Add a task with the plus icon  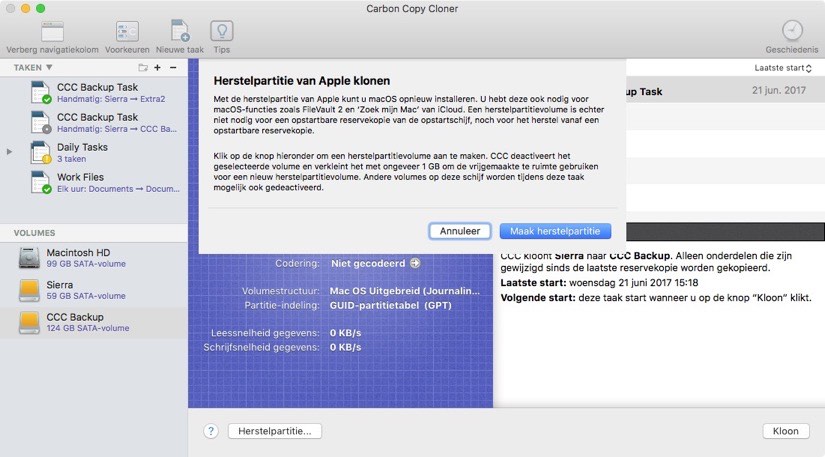157,67
